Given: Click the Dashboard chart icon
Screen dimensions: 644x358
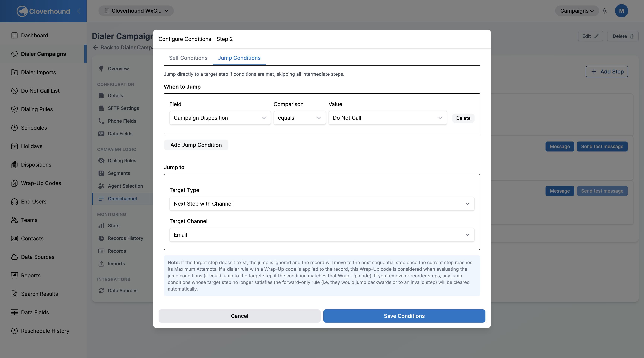Looking at the screenshot, I should click(x=14, y=36).
